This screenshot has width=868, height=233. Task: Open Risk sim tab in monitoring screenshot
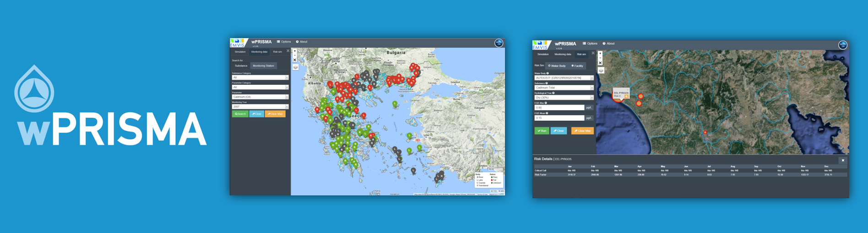click(277, 52)
